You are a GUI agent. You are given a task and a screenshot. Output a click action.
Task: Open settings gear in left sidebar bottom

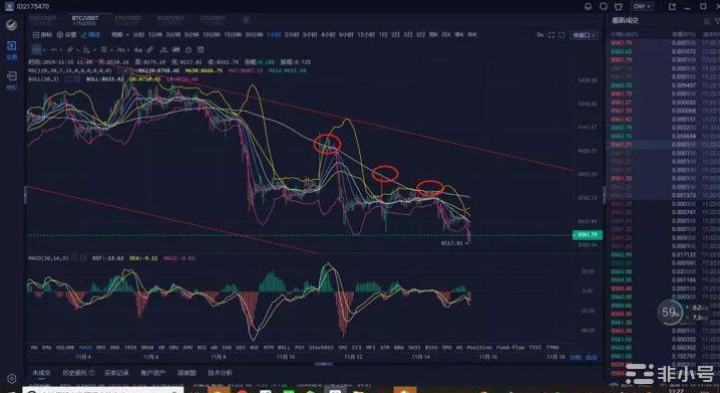tap(11, 378)
